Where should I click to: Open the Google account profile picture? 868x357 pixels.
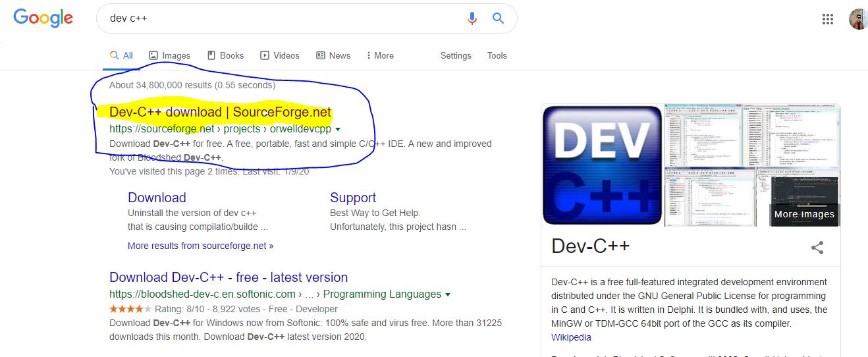pos(858,19)
